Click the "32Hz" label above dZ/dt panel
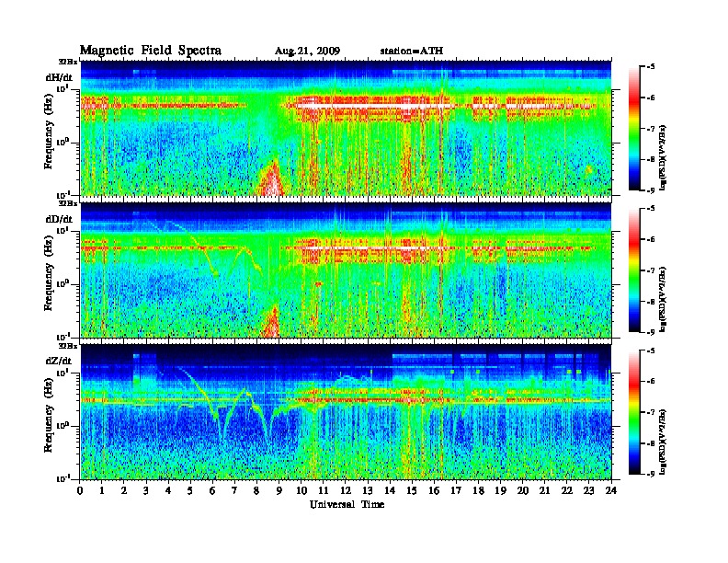This screenshot has width=728, height=563. tap(68, 346)
